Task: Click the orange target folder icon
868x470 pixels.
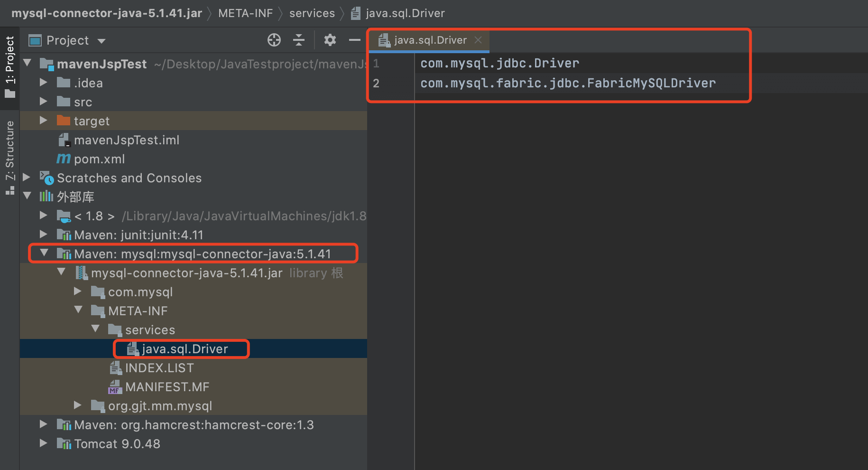Action: coord(64,120)
